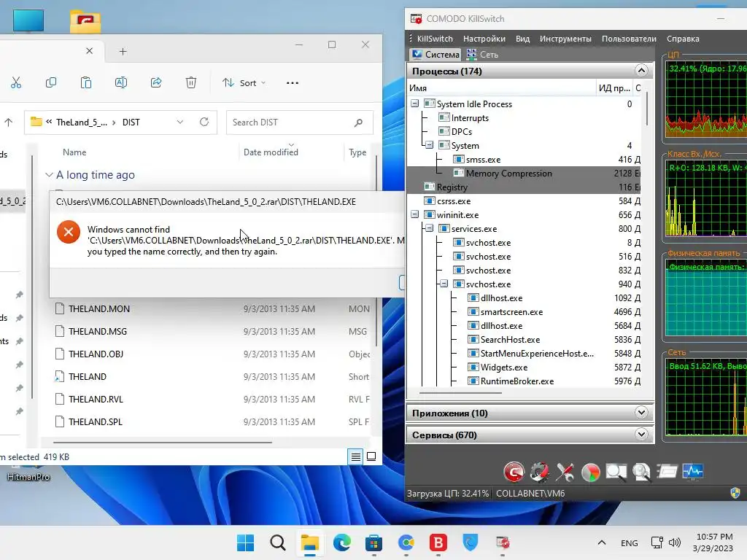Click the search magnifier in Search DIST
The image size is (747, 560).
358,122
